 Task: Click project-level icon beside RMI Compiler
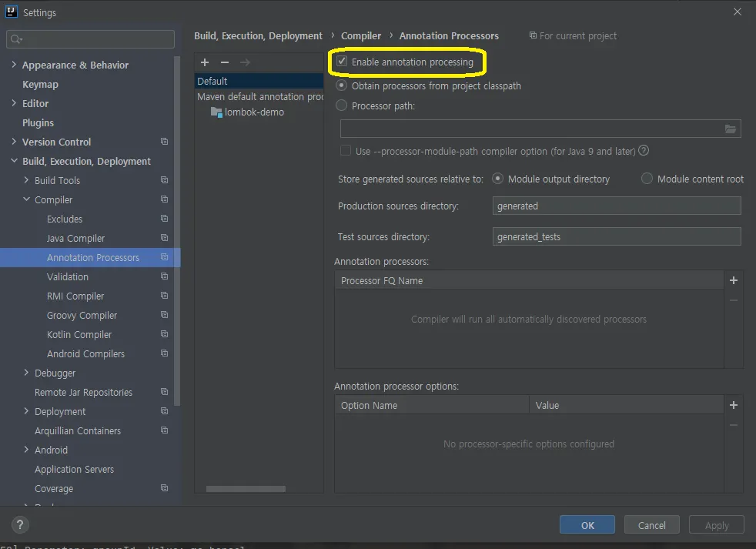(165, 295)
